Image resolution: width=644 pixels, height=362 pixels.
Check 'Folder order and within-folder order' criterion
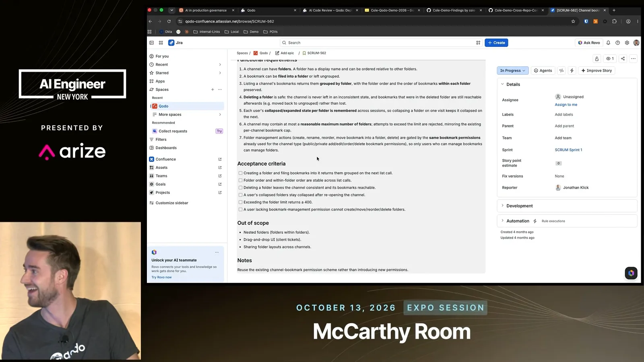click(x=240, y=181)
